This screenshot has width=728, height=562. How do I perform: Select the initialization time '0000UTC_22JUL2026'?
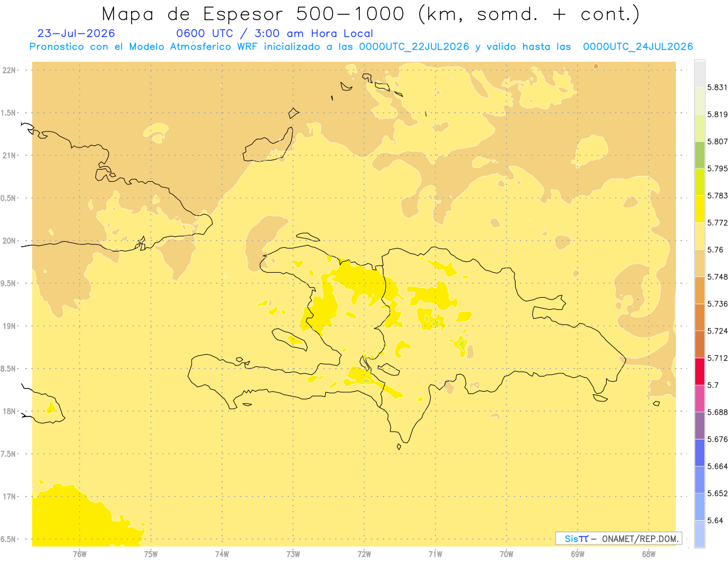pyautogui.click(x=414, y=47)
